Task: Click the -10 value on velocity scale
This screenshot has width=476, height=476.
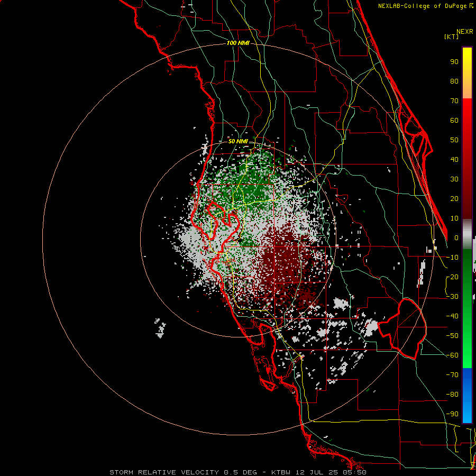Action: coord(452,258)
